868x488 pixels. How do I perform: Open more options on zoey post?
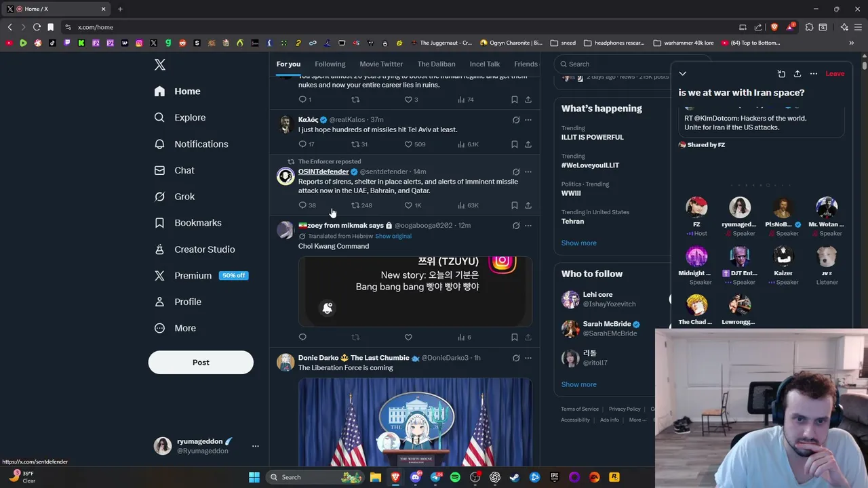click(528, 225)
